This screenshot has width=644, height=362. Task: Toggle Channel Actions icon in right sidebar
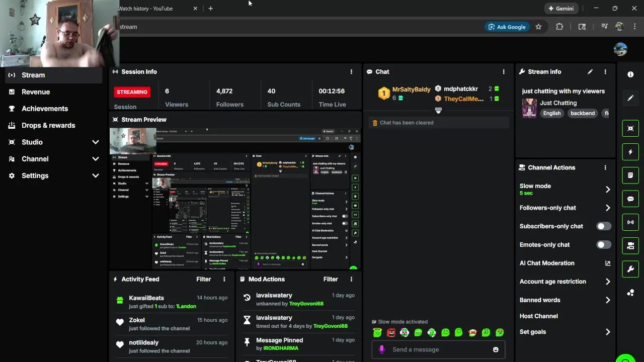630,246
